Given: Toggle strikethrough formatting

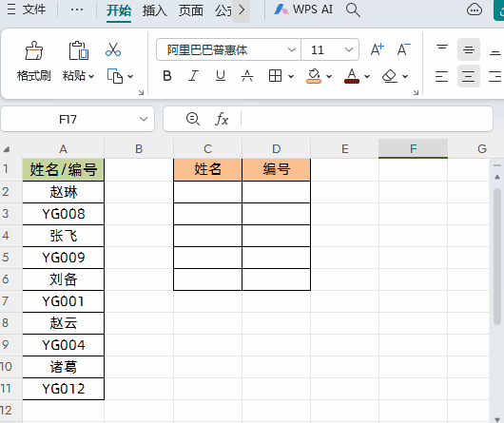Looking at the screenshot, I should coord(247,76).
